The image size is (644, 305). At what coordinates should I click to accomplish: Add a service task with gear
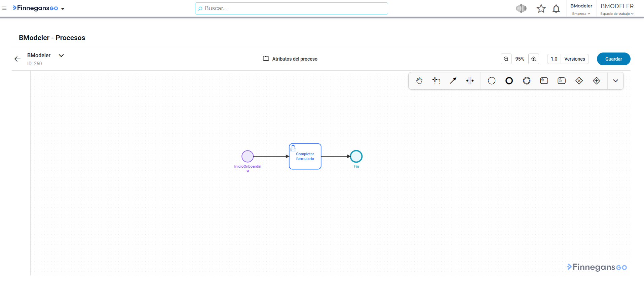click(544, 81)
